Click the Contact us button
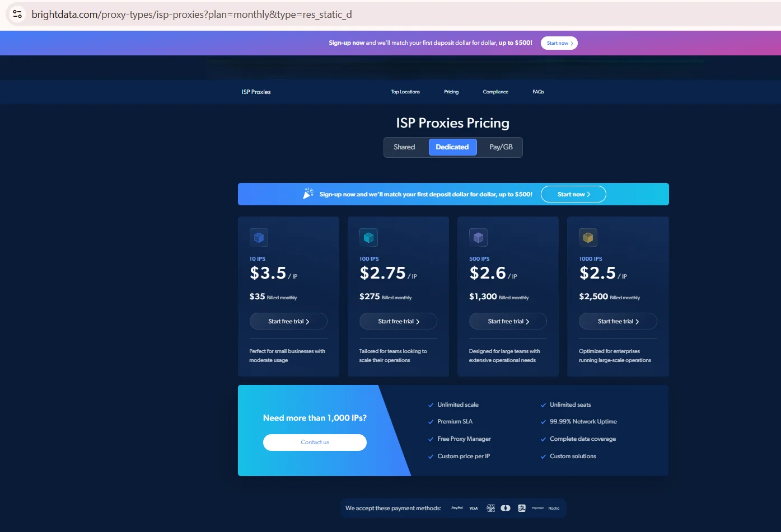Viewport: 781px width, 532px height. (x=315, y=442)
